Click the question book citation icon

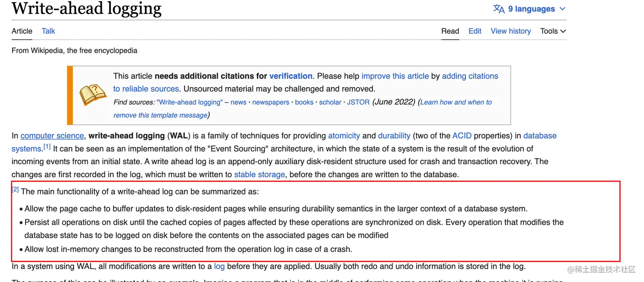pyautogui.click(x=93, y=95)
